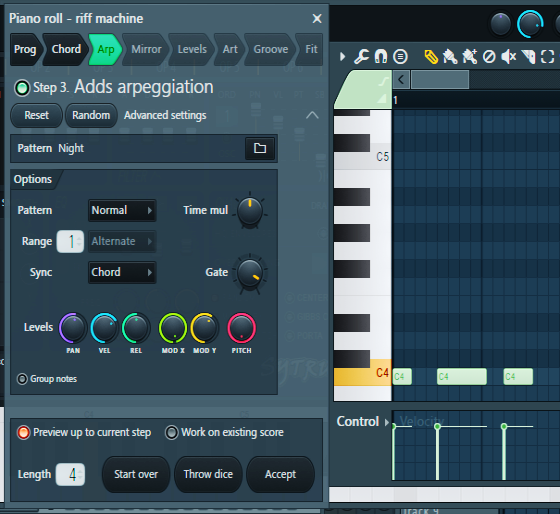Screen dimensions: 560x514
Task: Select the Mute tool speaker icon
Action: [x=509, y=57]
